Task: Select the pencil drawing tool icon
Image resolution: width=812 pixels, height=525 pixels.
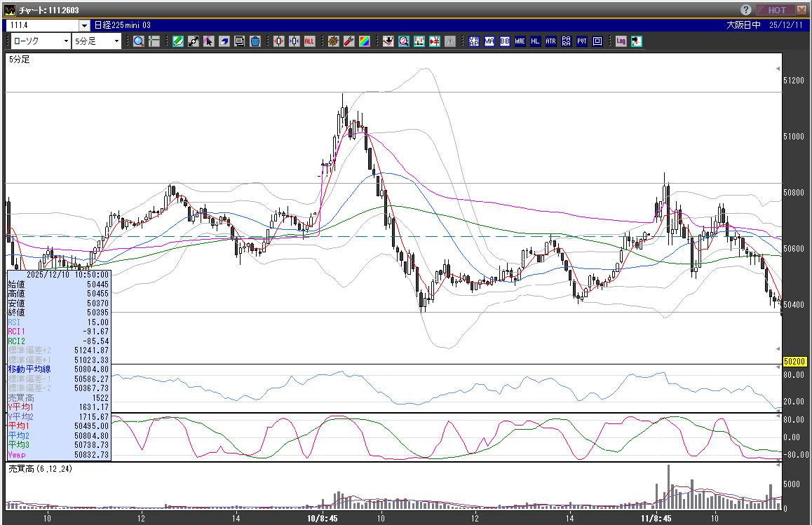Action: (178, 41)
